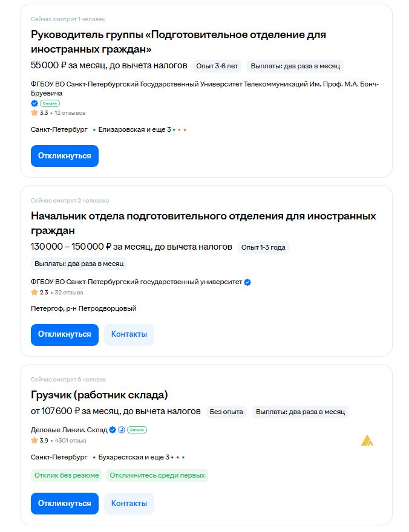Click the verified badge under Бонч-Бруевича employer

[34, 103]
